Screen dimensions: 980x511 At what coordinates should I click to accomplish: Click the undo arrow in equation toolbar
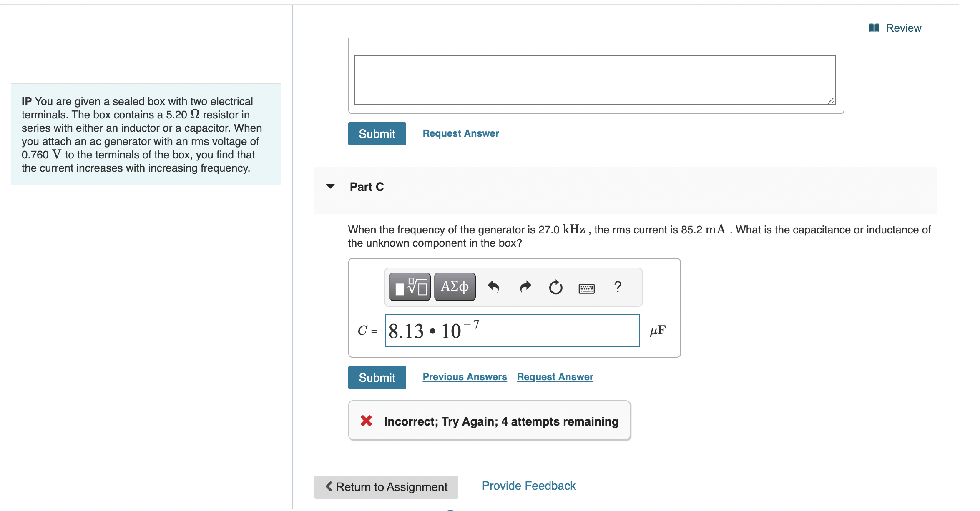point(495,286)
